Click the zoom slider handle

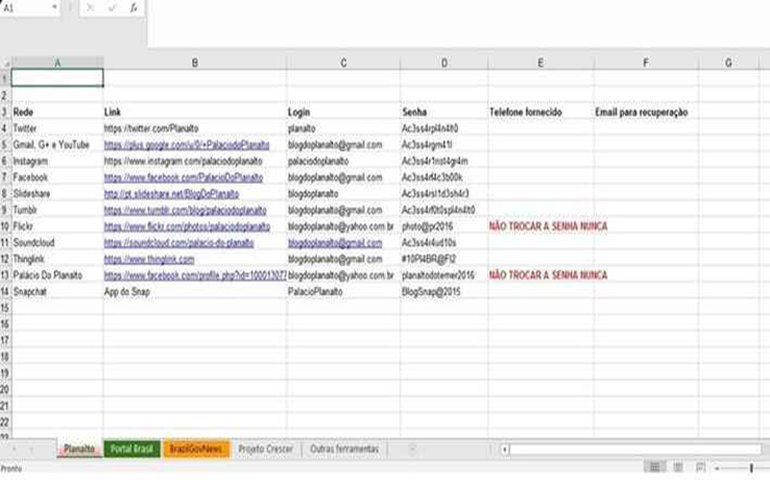click(751, 468)
